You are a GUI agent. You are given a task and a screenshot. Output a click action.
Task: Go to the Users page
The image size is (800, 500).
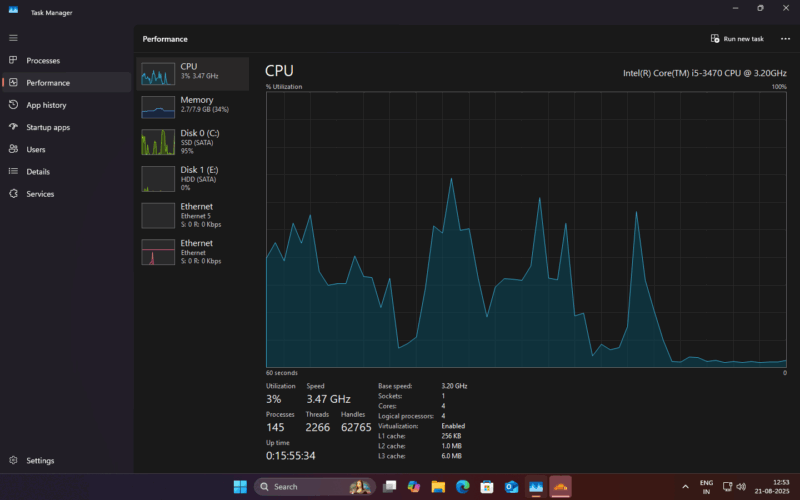tap(67, 149)
